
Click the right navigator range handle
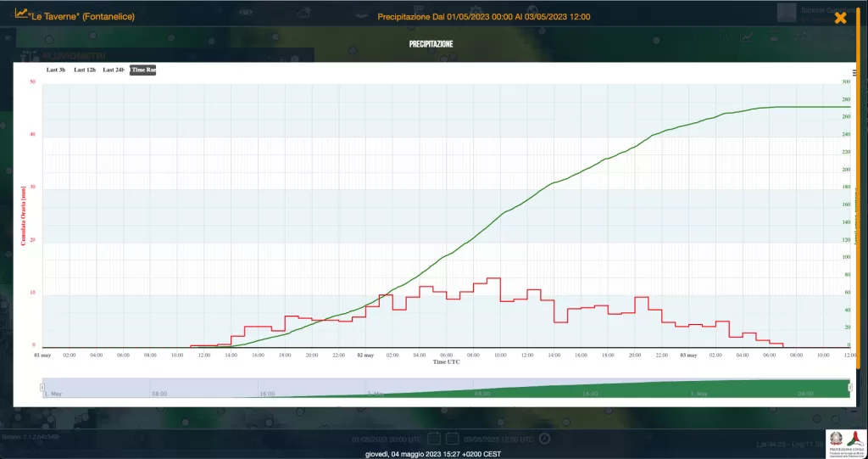point(849,387)
